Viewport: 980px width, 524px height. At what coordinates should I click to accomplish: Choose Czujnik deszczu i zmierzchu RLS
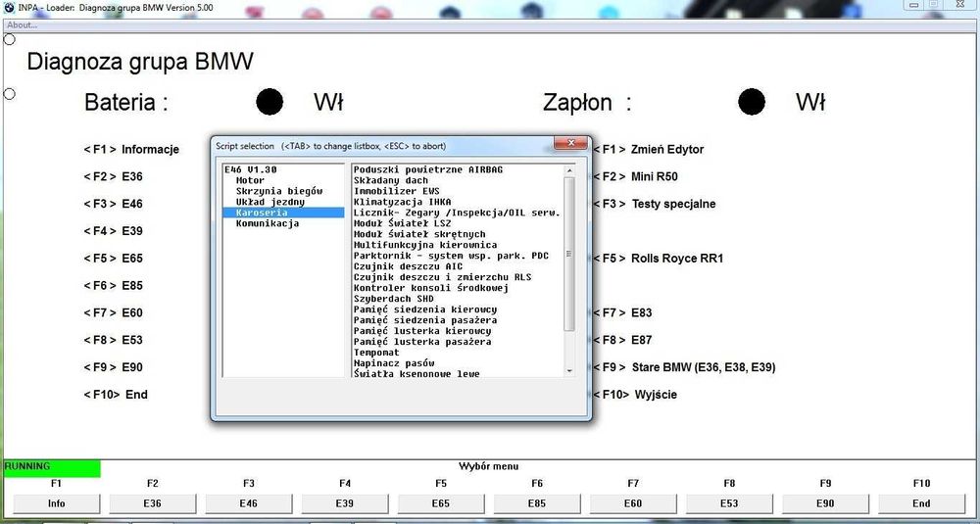[x=443, y=276]
